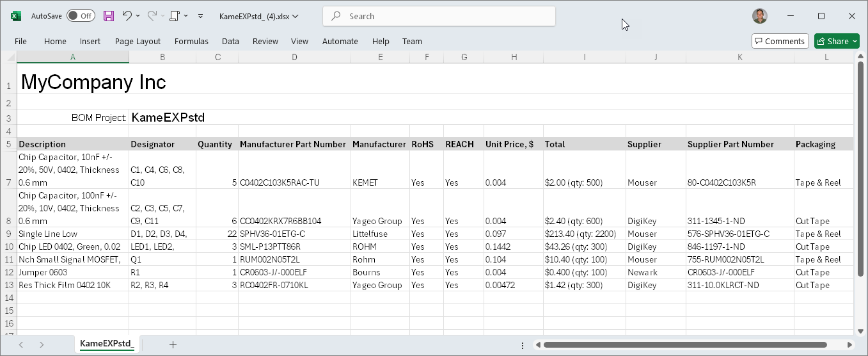Expand the Customize Quick Access Toolbar menu
The width and height of the screenshot is (868, 356).
click(200, 16)
